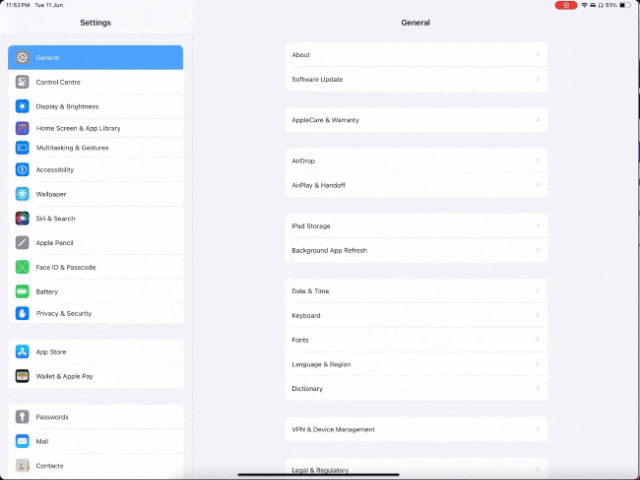This screenshot has width=640, height=480.
Task: Click the AirDrop label
Action: tap(303, 161)
